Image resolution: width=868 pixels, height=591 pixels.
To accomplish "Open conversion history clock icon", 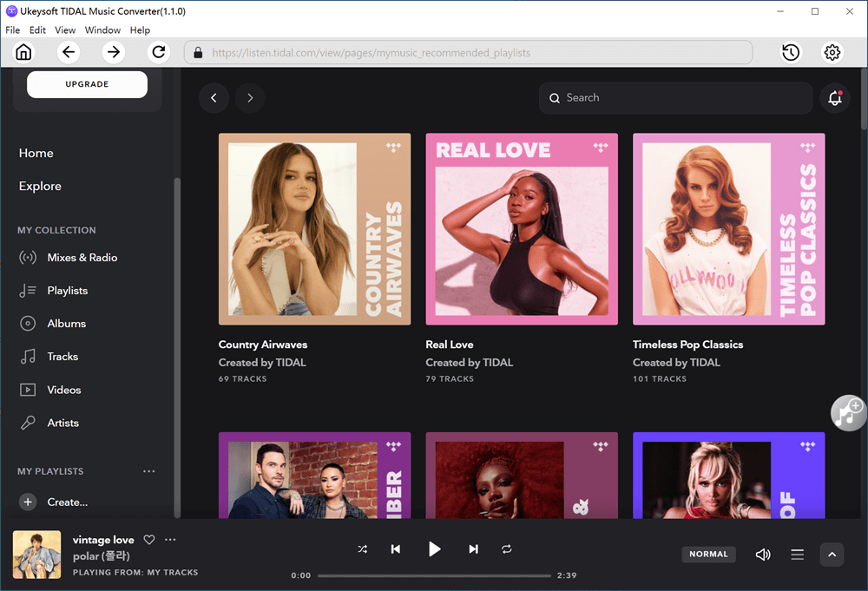I will [x=791, y=53].
